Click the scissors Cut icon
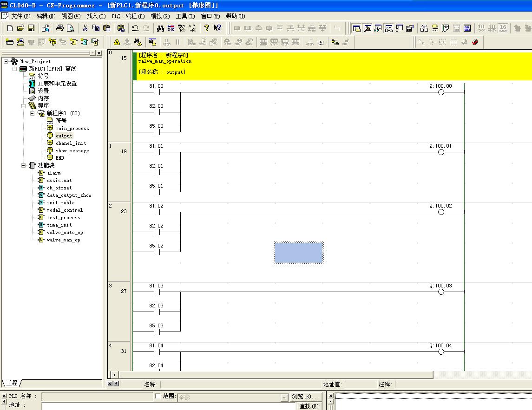Screen dimensions: 532x410 click(x=85, y=28)
